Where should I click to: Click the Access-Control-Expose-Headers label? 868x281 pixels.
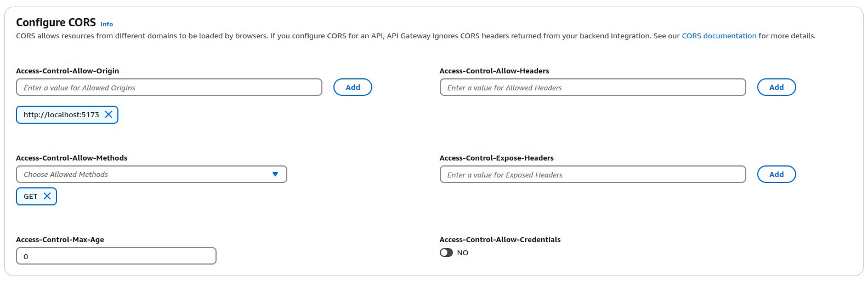(497, 158)
